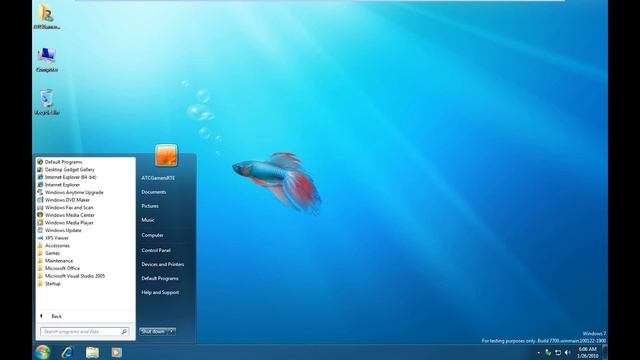Open Documents from the Start menu

click(153, 192)
